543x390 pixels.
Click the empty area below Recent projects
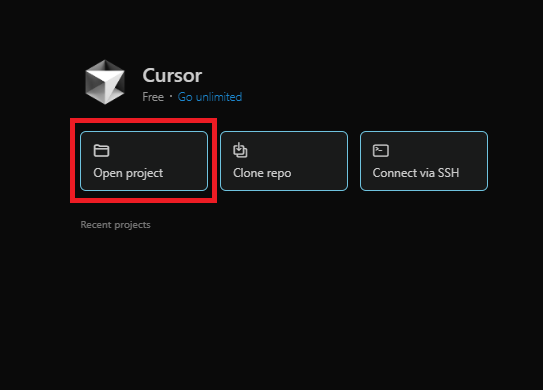(x=272, y=305)
